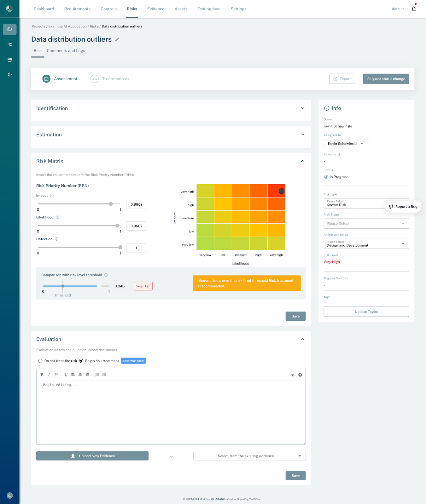
Task: Insert a bulleted list
Action: click(x=104, y=375)
